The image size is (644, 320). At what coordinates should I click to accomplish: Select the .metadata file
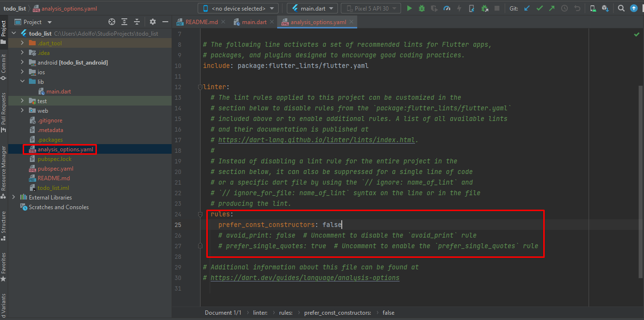coord(50,130)
